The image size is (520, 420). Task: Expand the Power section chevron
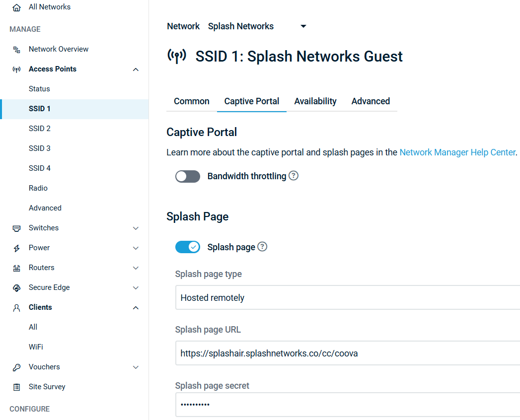pos(136,248)
